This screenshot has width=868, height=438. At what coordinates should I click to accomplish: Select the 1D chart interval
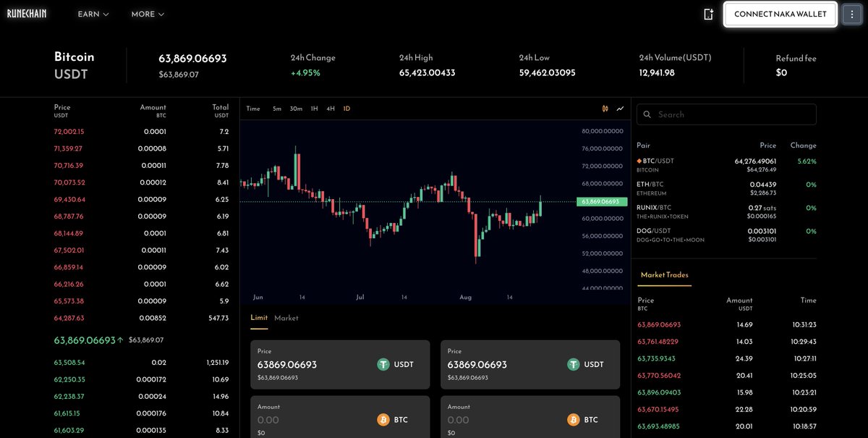(x=346, y=109)
